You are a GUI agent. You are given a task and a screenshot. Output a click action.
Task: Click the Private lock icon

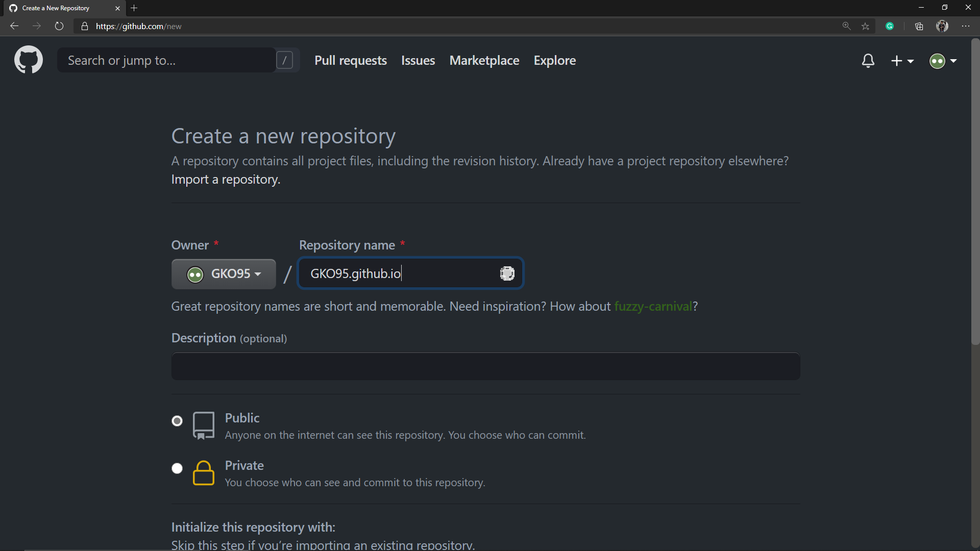click(203, 473)
